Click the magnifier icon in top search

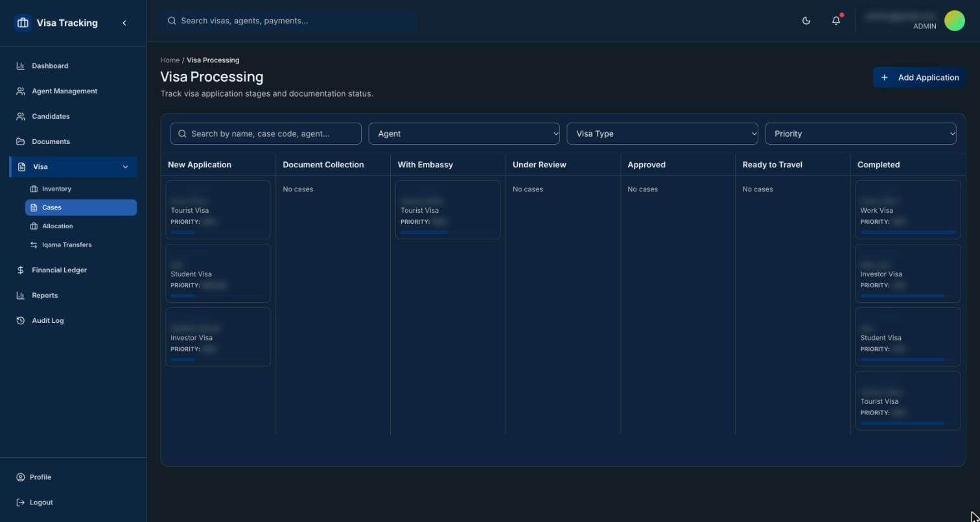click(x=172, y=21)
